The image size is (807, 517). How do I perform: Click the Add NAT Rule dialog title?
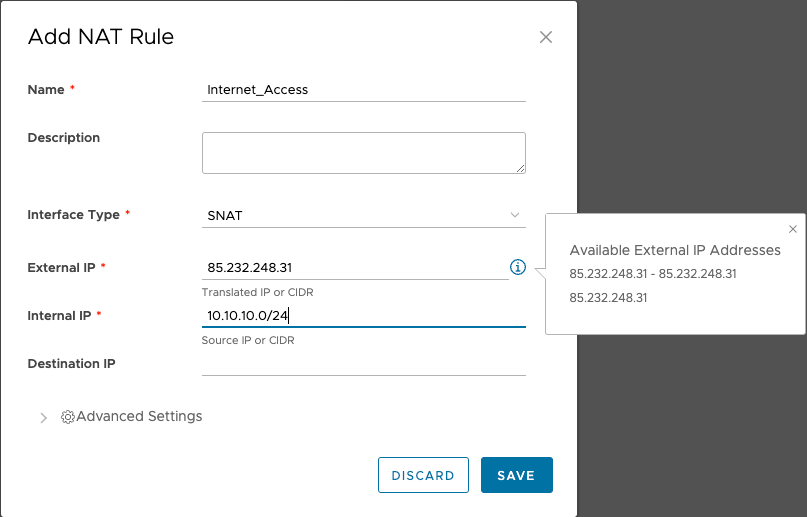coord(101,37)
